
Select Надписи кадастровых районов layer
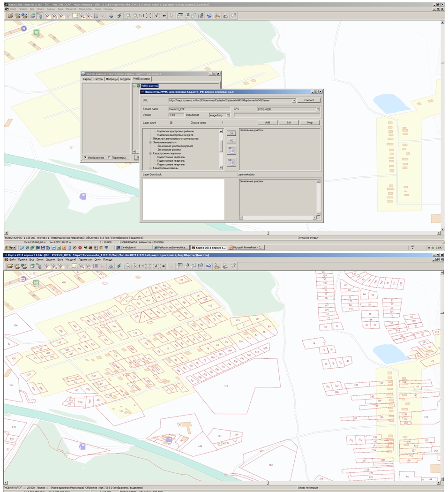[176, 131]
